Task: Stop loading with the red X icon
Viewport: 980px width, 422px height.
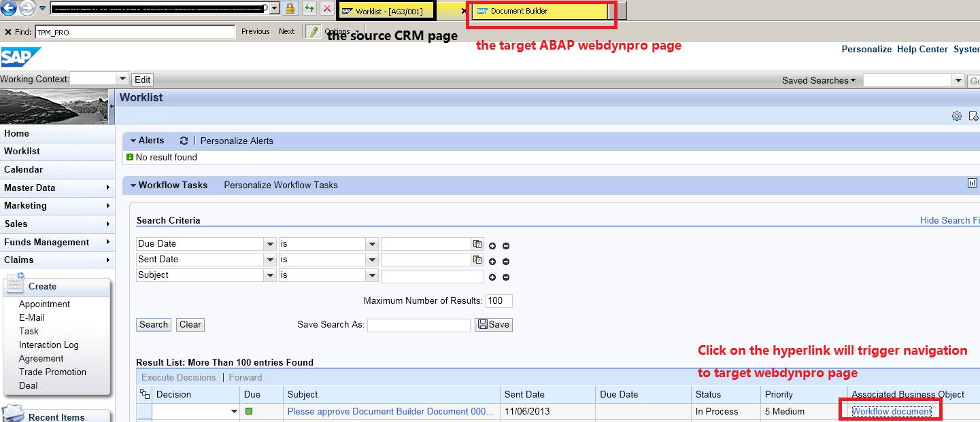Action: point(327,8)
